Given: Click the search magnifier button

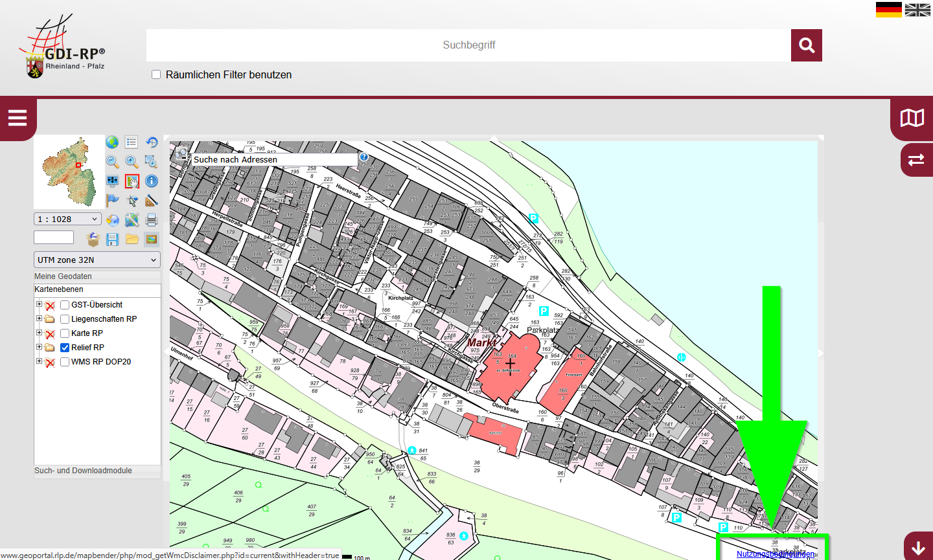Looking at the screenshot, I should (807, 45).
